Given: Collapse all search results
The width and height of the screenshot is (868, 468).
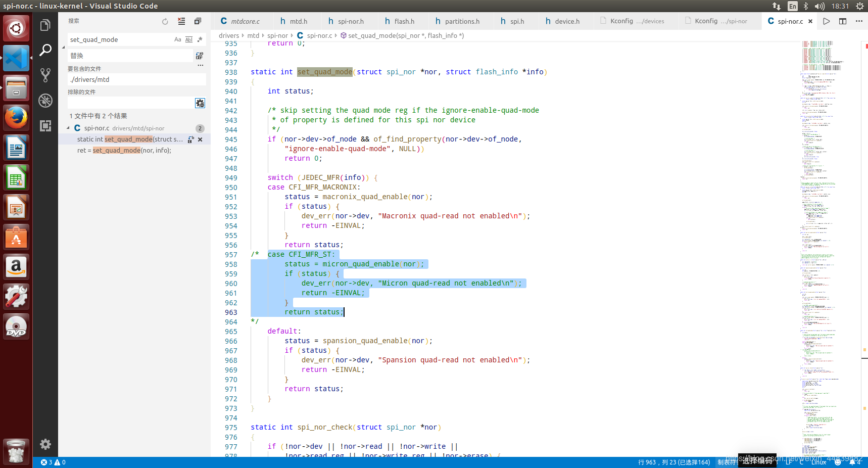Looking at the screenshot, I should point(198,21).
